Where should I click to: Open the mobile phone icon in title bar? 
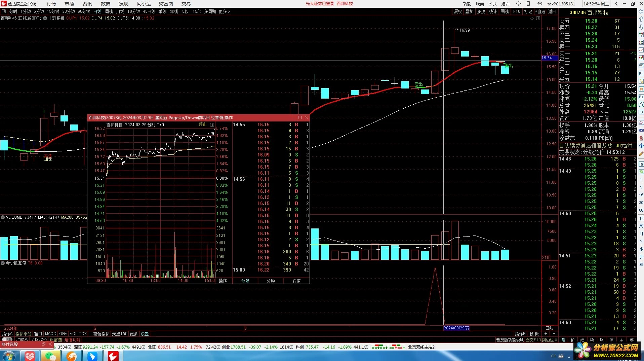(528, 4)
